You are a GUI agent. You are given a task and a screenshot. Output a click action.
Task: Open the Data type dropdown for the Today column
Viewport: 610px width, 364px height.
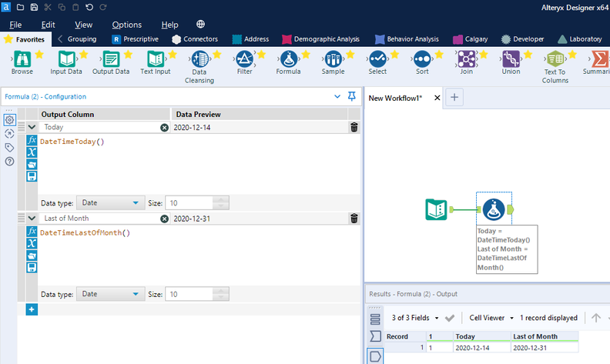[x=110, y=202]
